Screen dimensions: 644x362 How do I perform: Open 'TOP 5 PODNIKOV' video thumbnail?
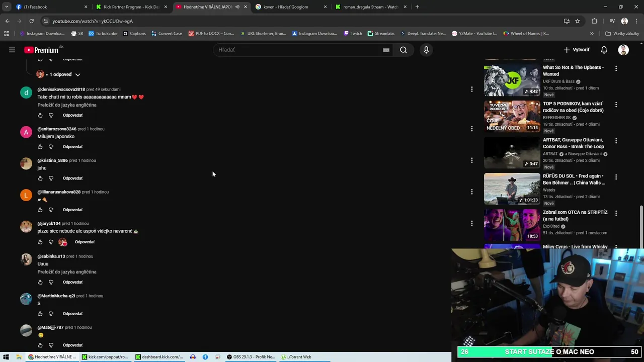[512, 116]
